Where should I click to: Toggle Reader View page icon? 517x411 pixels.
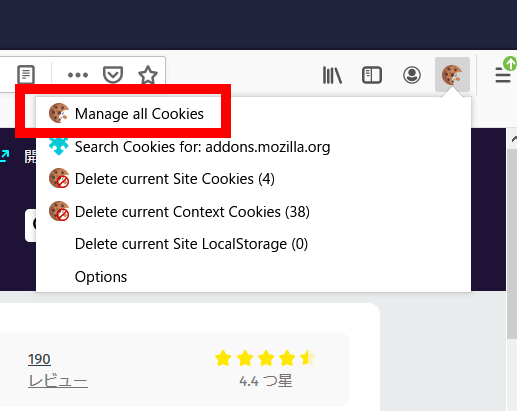click(x=26, y=75)
